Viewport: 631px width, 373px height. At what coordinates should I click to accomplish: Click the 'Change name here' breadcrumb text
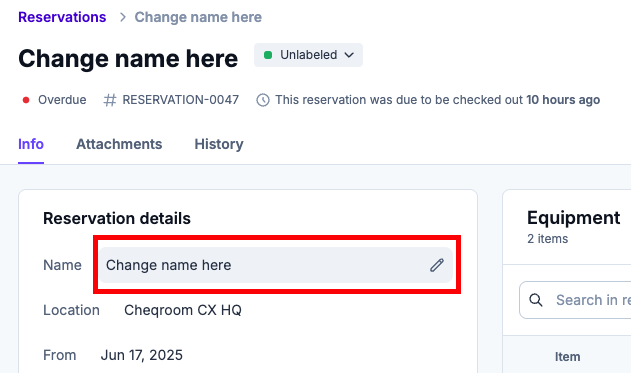198,17
